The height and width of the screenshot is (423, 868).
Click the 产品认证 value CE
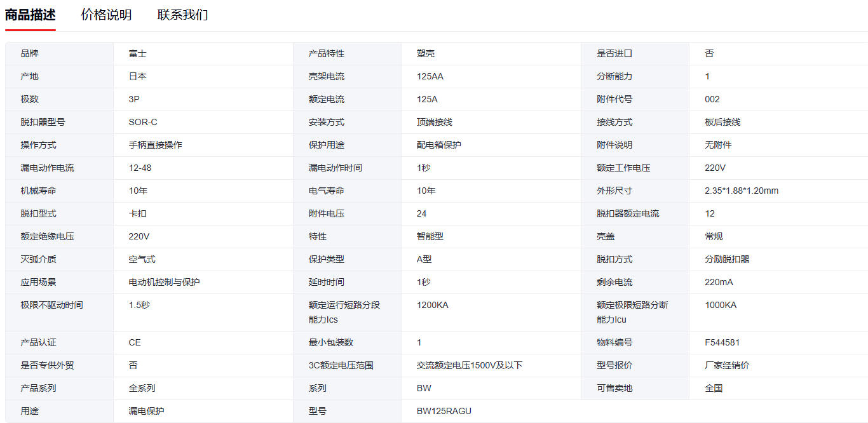tap(135, 342)
